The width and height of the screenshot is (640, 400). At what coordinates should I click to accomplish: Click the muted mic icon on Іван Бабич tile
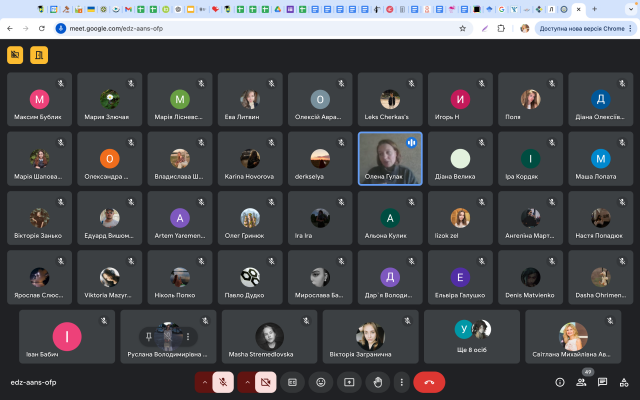click(x=104, y=321)
